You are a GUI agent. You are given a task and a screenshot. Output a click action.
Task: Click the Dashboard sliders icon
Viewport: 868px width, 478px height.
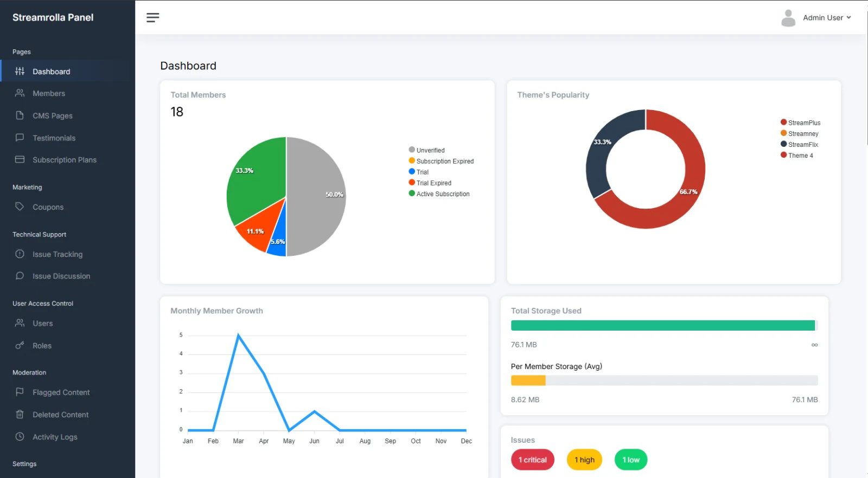tap(20, 71)
